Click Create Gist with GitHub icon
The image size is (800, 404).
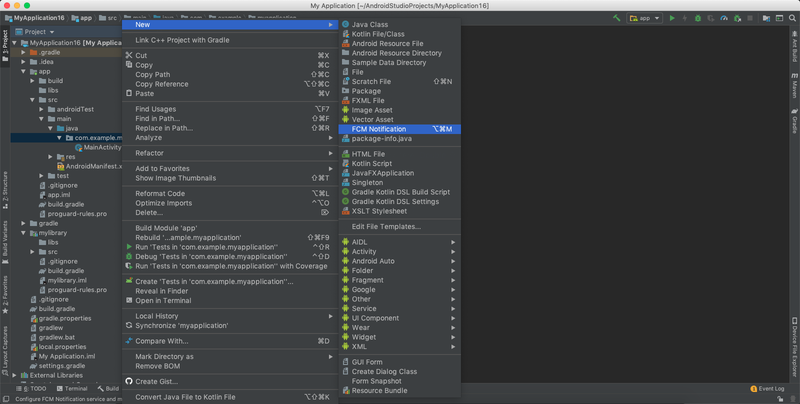(x=156, y=381)
